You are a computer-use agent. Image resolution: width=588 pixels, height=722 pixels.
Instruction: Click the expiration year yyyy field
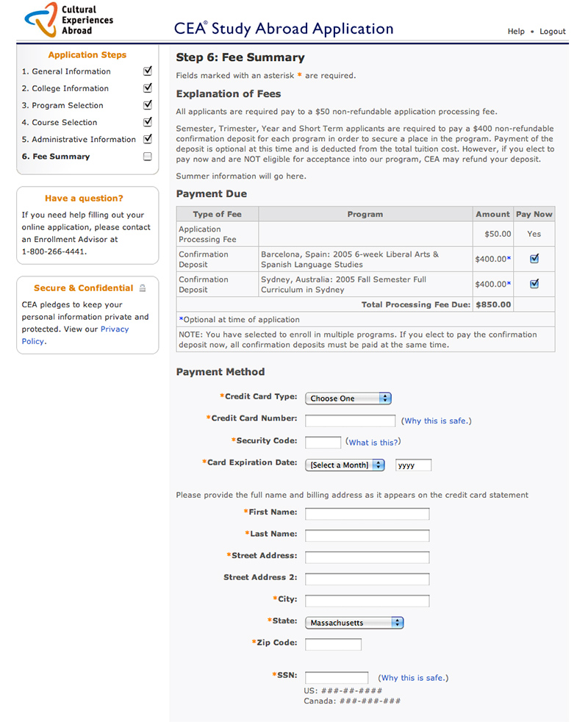pos(413,465)
